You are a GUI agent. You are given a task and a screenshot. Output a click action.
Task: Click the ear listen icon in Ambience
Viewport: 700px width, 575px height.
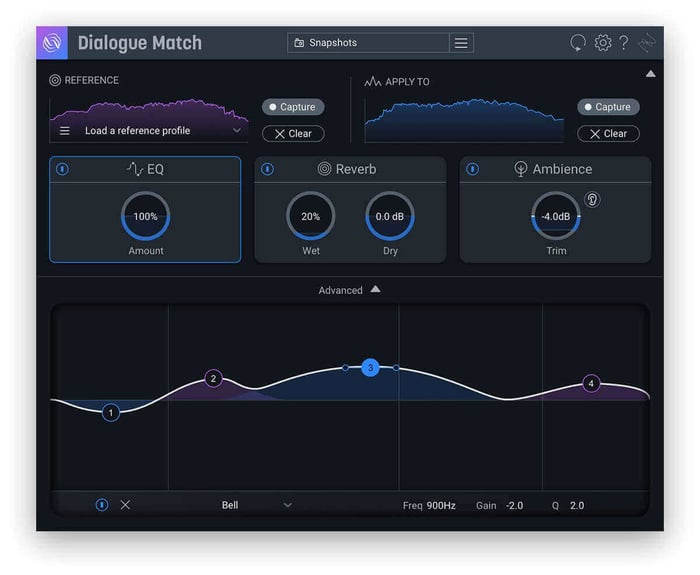click(x=592, y=200)
